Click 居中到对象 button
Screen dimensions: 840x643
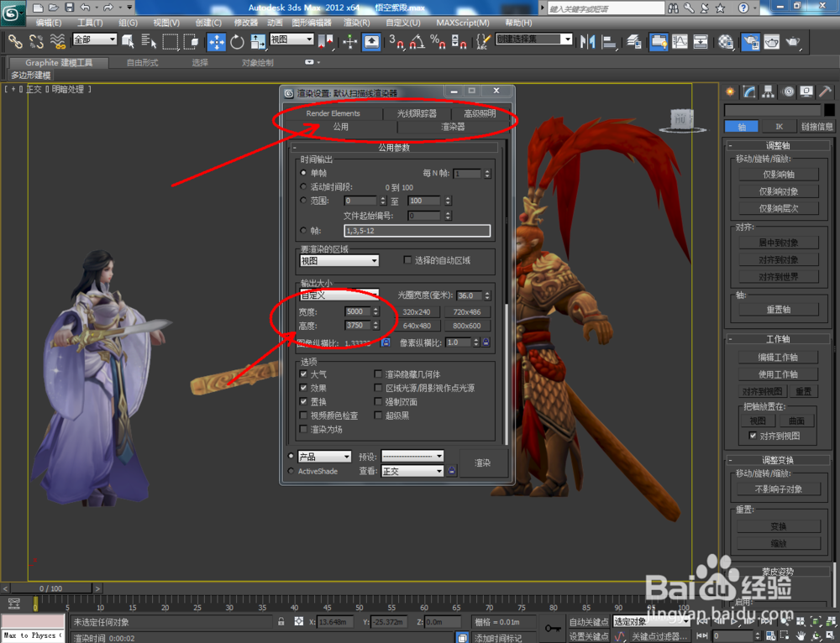[x=779, y=242]
